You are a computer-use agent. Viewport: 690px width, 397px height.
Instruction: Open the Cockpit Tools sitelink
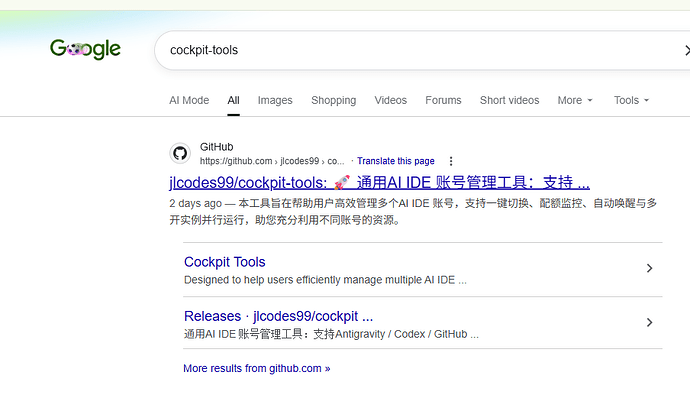point(224,262)
